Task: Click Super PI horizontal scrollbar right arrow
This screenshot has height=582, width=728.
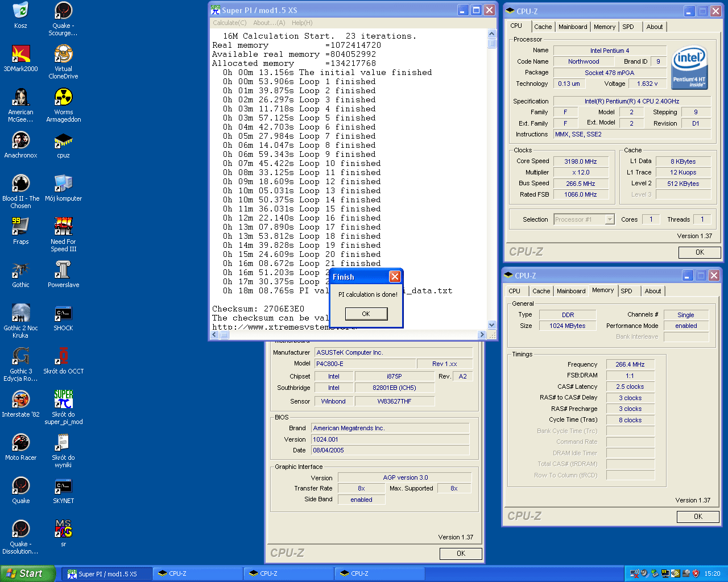Action: click(482, 335)
